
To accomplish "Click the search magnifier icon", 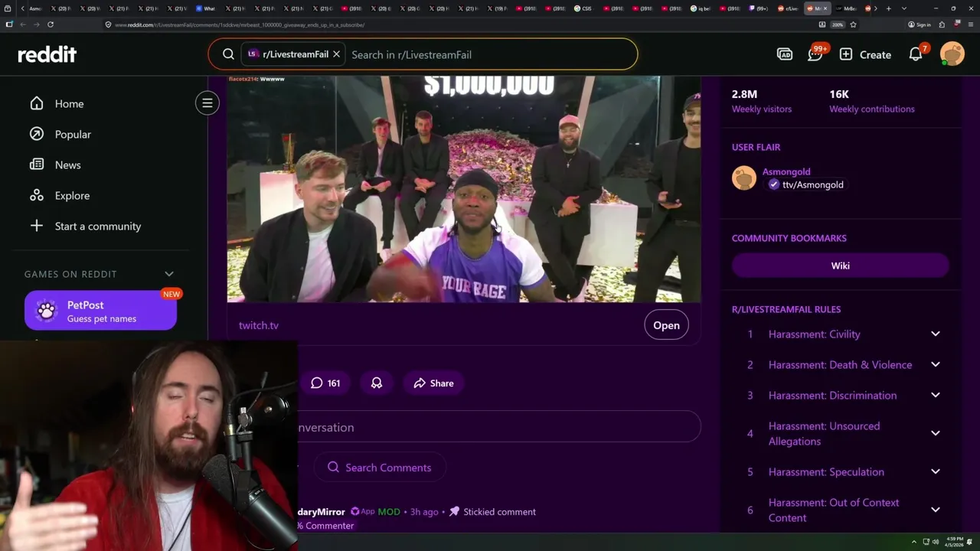I will [228, 54].
